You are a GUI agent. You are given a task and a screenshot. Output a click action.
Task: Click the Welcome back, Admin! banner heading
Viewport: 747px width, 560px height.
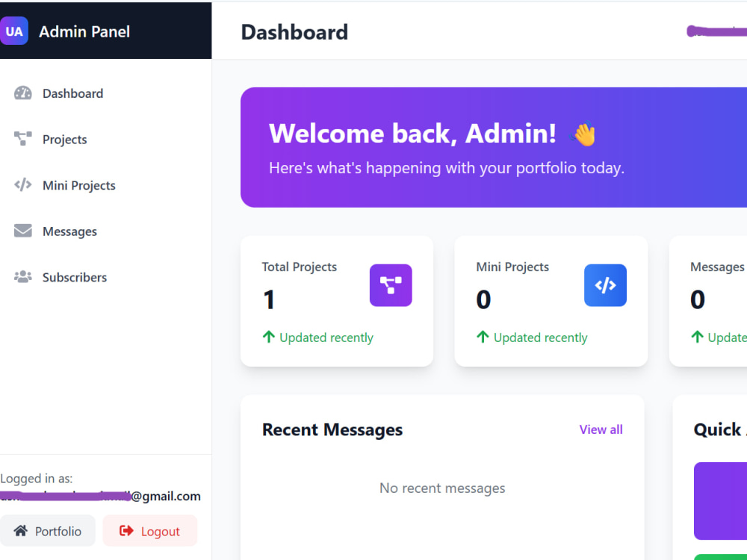[412, 133]
